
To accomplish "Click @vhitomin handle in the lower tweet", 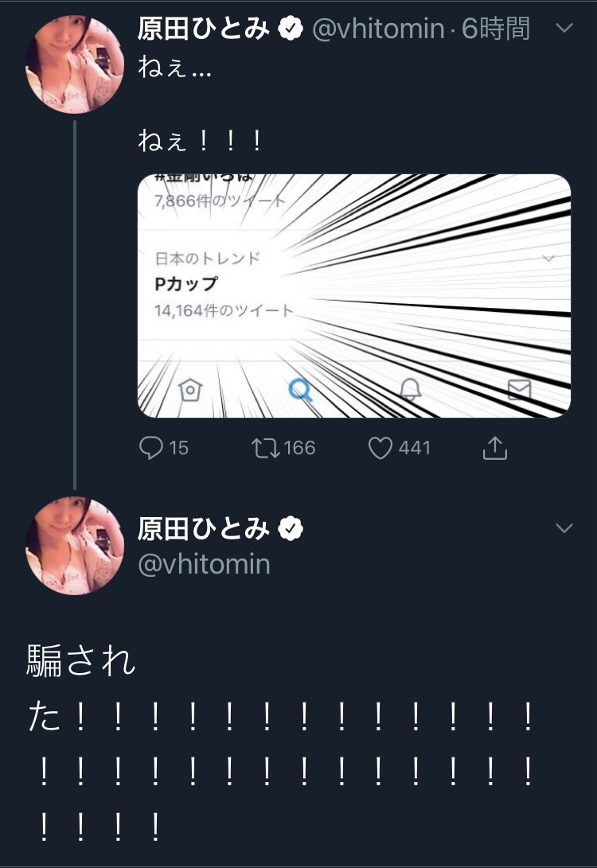I will [x=204, y=564].
